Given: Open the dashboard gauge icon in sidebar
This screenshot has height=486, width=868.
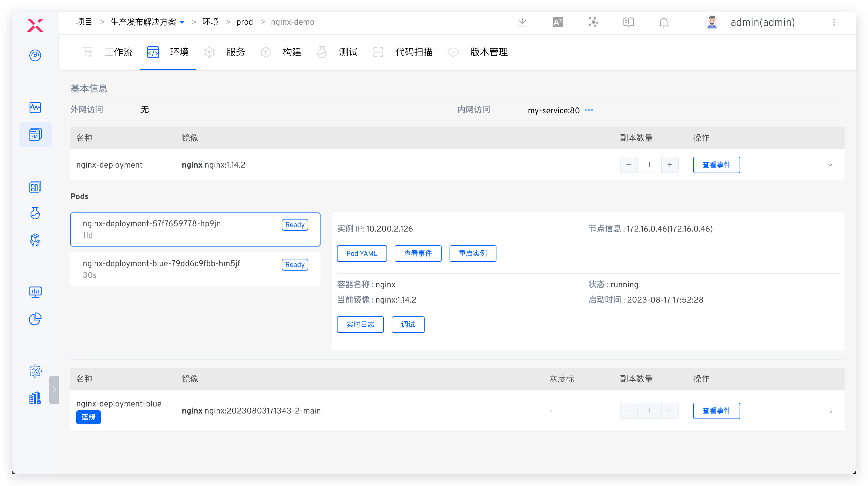Looking at the screenshot, I should coord(35,55).
